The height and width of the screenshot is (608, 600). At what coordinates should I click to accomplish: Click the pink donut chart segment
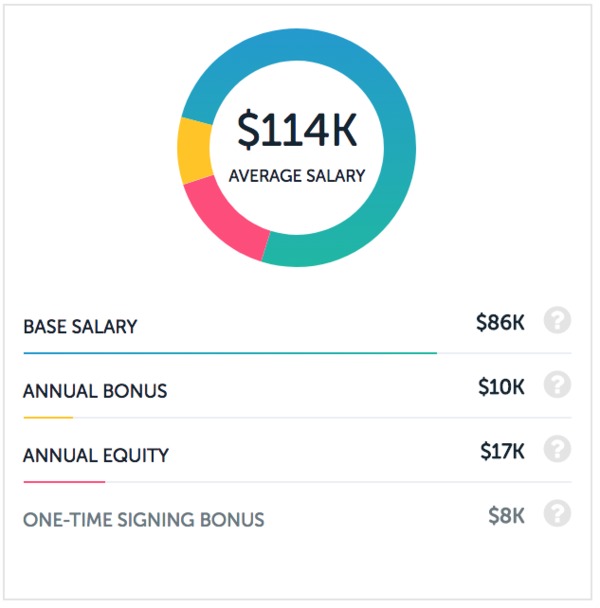[229, 221]
